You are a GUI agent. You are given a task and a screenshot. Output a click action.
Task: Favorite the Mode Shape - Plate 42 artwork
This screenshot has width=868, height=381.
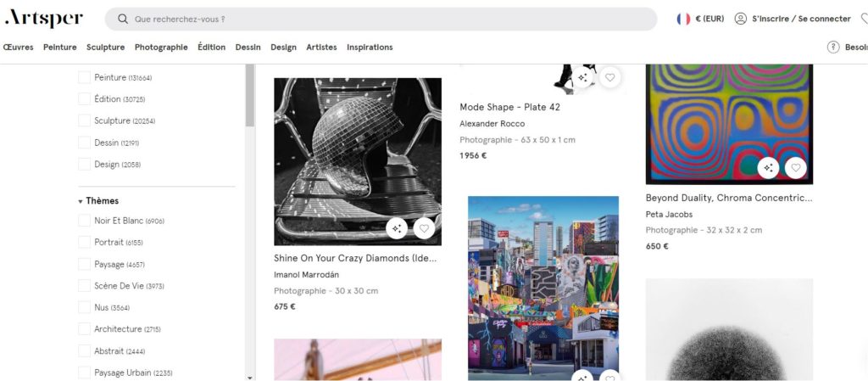click(x=609, y=78)
